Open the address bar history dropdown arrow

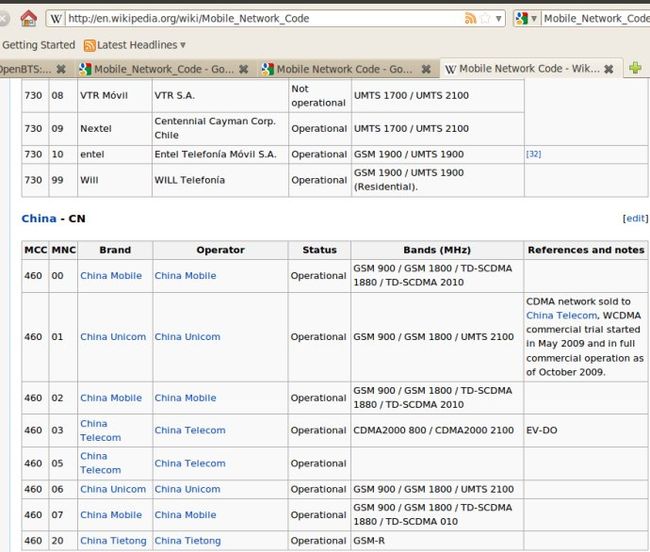(x=499, y=19)
